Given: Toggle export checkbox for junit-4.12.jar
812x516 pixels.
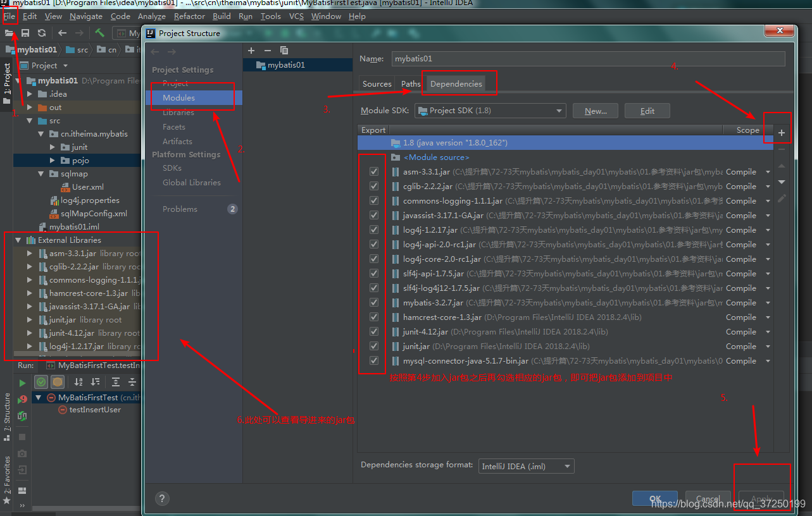Looking at the screenshot, I should (374, 332).
